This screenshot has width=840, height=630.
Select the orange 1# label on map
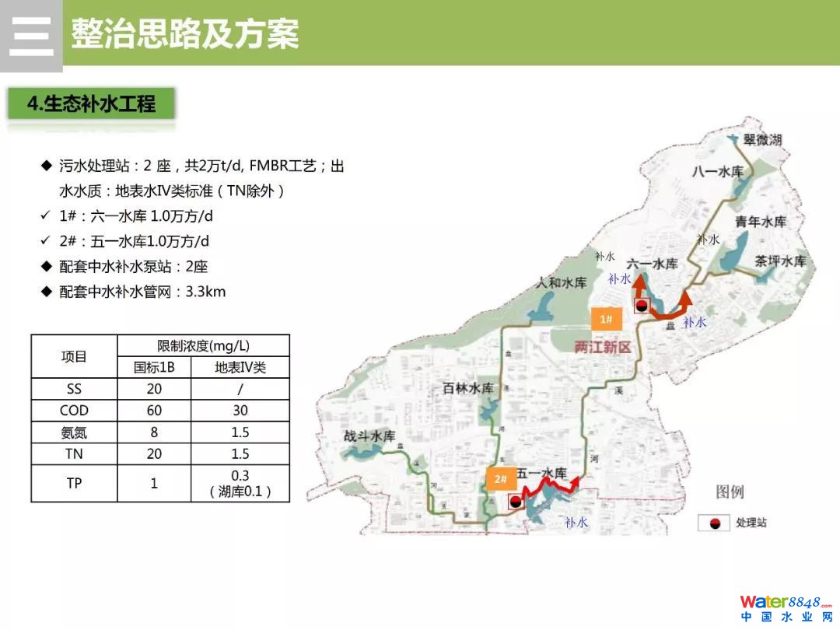click(x=607, y=319)
